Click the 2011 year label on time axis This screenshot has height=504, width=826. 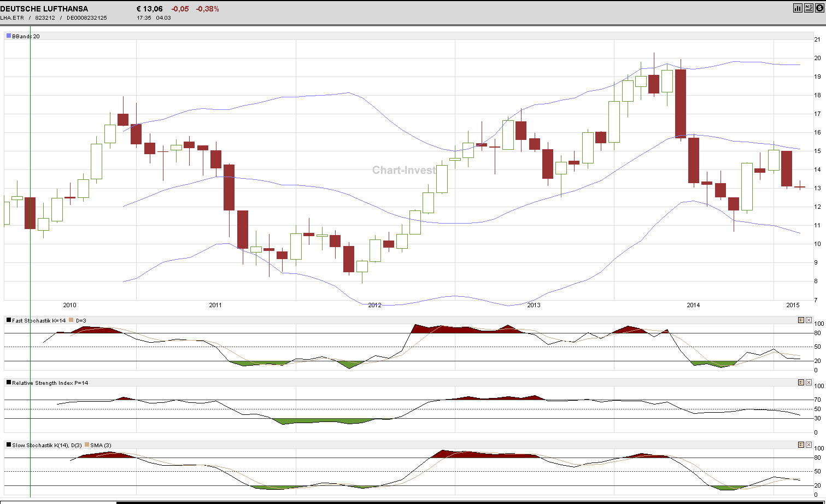(x=215, y=305)
